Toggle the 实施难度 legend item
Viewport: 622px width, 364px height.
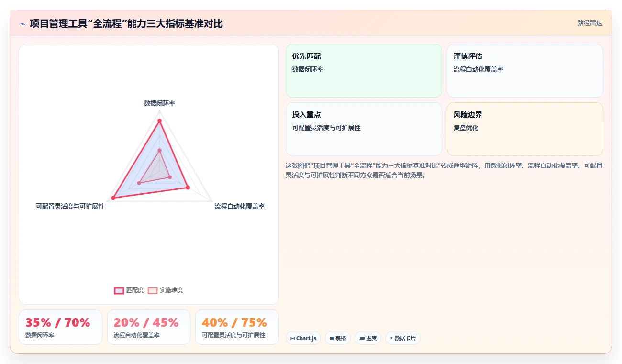(165, 290)
